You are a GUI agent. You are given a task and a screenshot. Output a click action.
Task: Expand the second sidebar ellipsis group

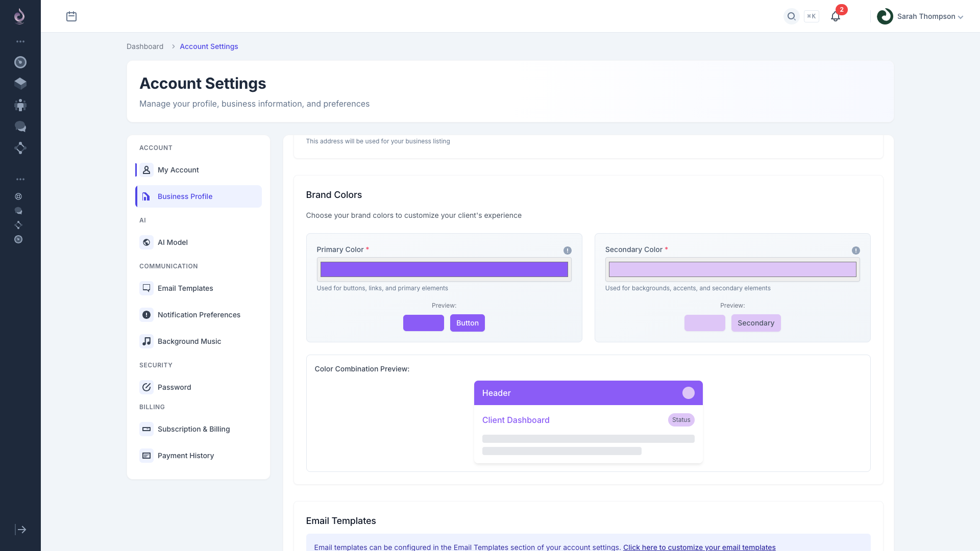point(20,179)
